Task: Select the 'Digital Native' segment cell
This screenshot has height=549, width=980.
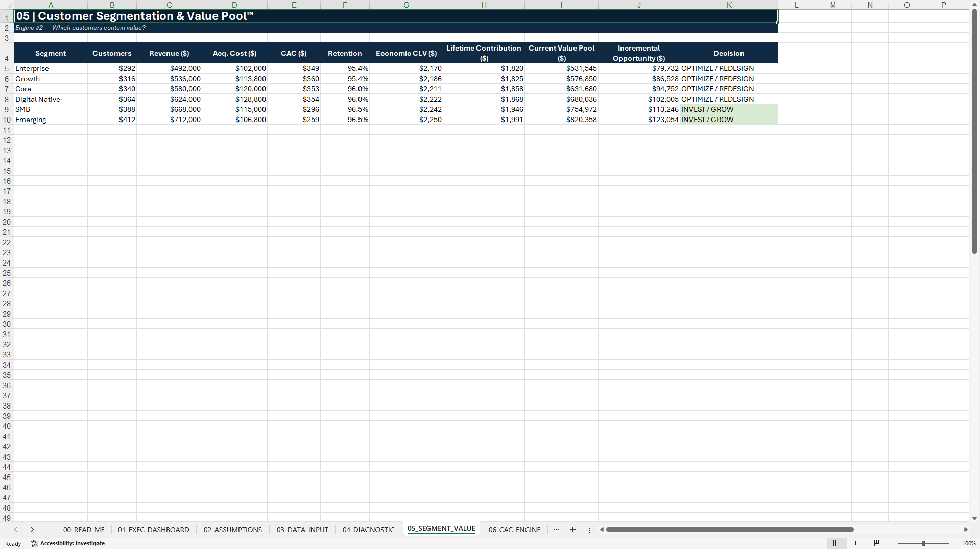Action: (x=51, y=99)
